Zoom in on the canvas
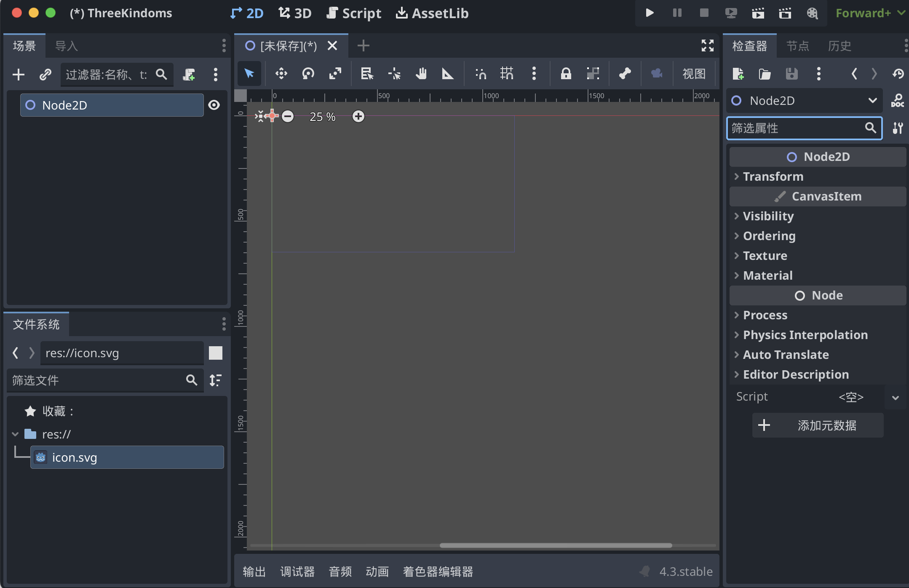Viewport: 909px width, 588px height. (x=358, y=116)
